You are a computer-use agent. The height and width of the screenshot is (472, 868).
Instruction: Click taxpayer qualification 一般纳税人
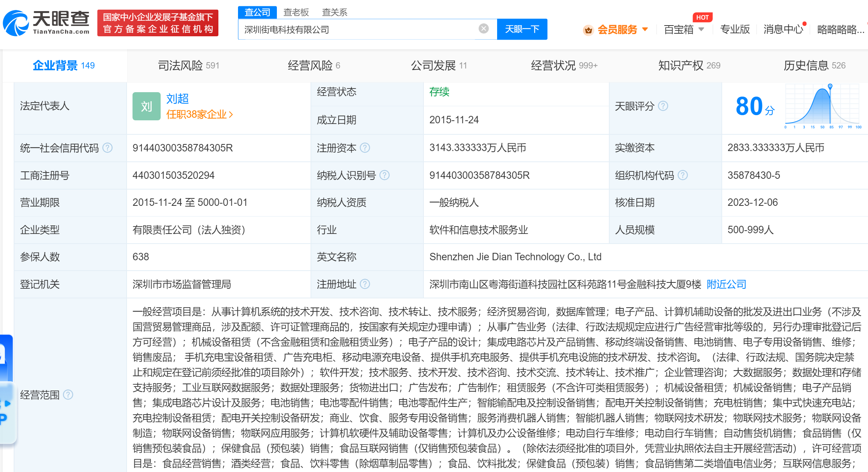click(x=454, y=202)
